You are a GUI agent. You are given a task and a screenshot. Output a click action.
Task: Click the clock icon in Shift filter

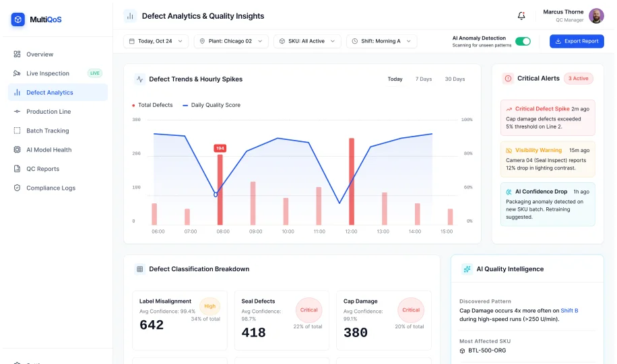click(x=354, y=41)
